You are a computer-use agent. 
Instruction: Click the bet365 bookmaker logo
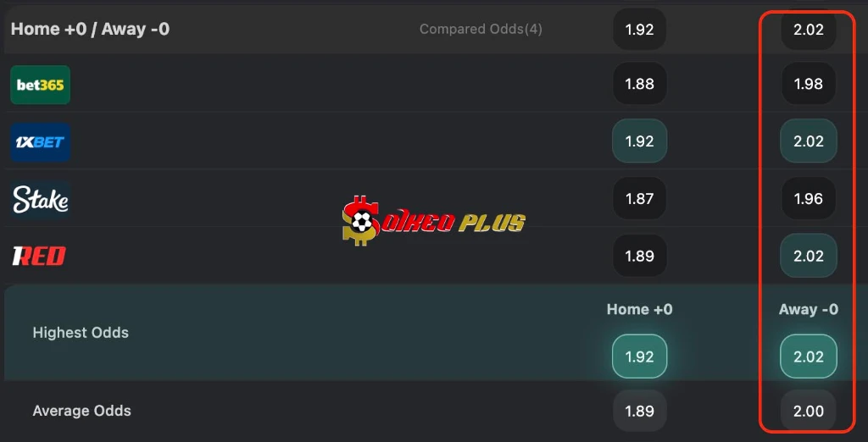click(x=40, y=85)
